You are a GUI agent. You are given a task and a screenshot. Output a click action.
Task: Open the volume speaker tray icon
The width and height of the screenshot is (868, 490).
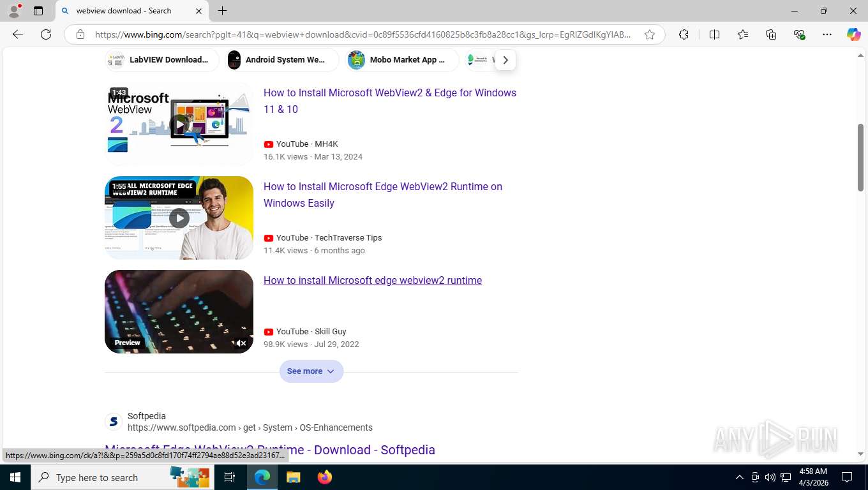(770, 477)
